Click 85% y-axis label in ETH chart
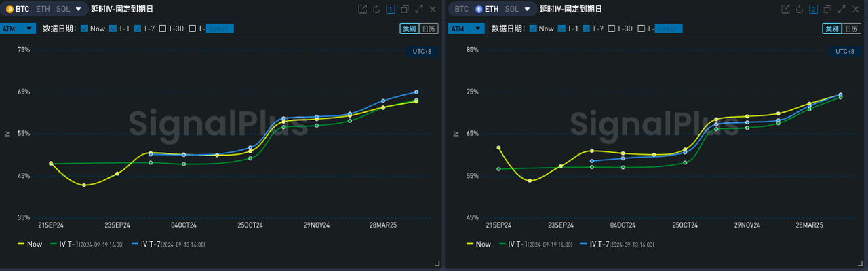 tap(473, 50)
